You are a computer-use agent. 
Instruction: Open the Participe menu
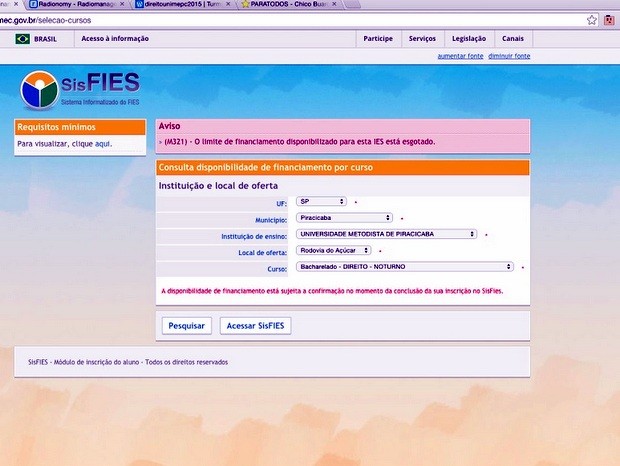pyautogui.click(x=378, y=39)
